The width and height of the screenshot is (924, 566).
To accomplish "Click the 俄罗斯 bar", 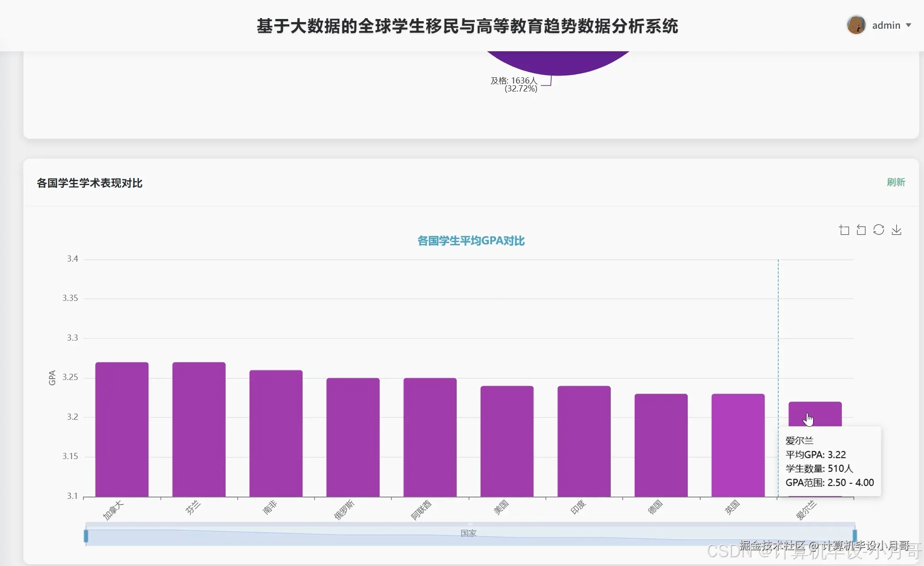I will pyautogui.click(x=353, y=437).
